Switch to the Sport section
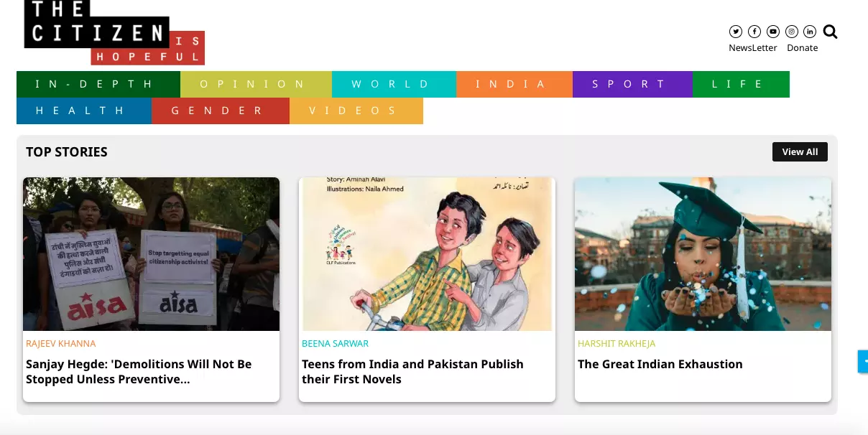The width and height of the screenshot is (868, 435). coord(632,84)
